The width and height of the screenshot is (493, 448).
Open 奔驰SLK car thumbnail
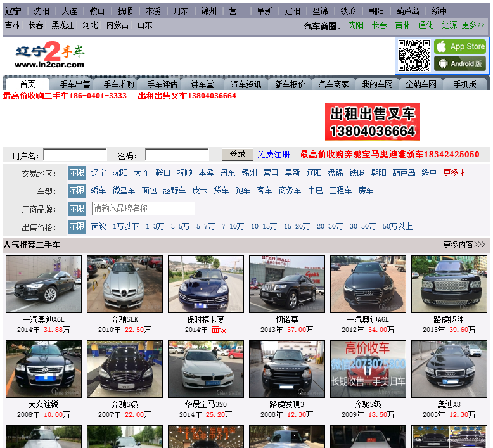pyautogui.click(x=125, y=285)
